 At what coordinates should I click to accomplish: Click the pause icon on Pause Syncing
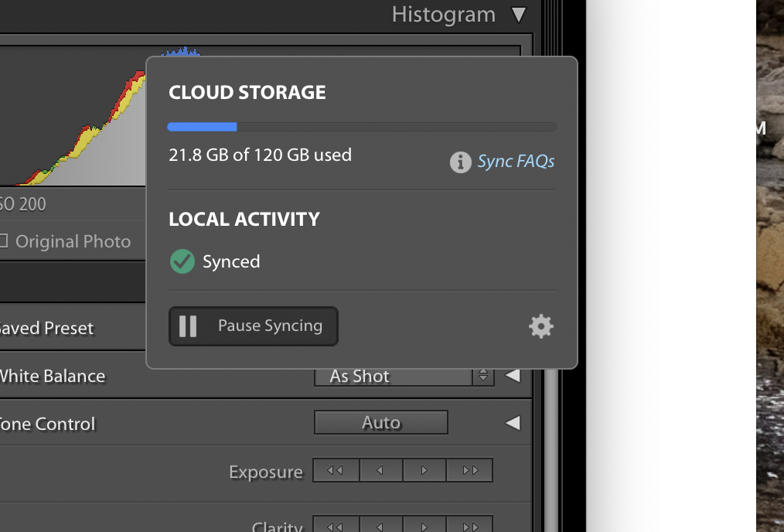pyautogui.click(x=188, y=326)
